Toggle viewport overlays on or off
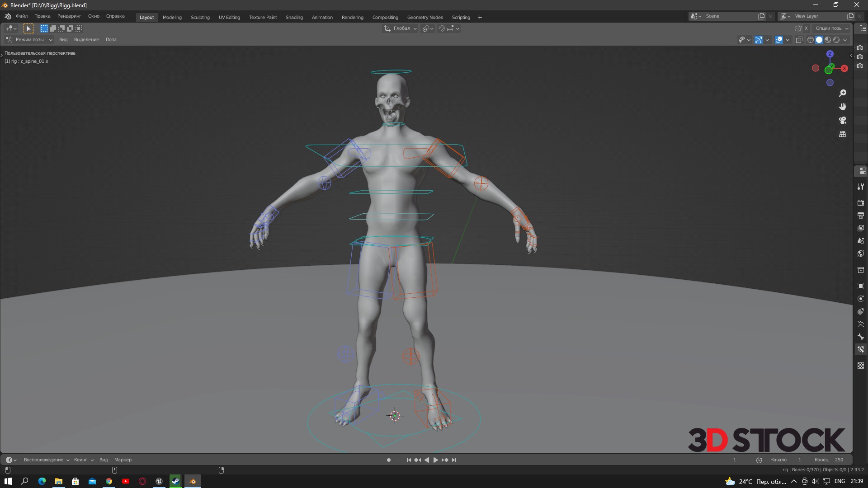 [x=779, y=40]
